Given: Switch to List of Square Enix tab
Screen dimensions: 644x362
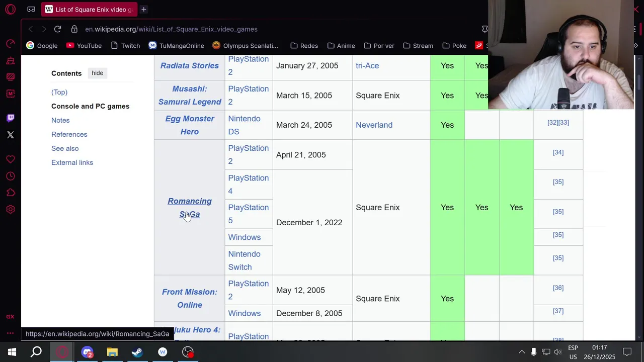Looking at the screenshot, I should pos(89,9).
